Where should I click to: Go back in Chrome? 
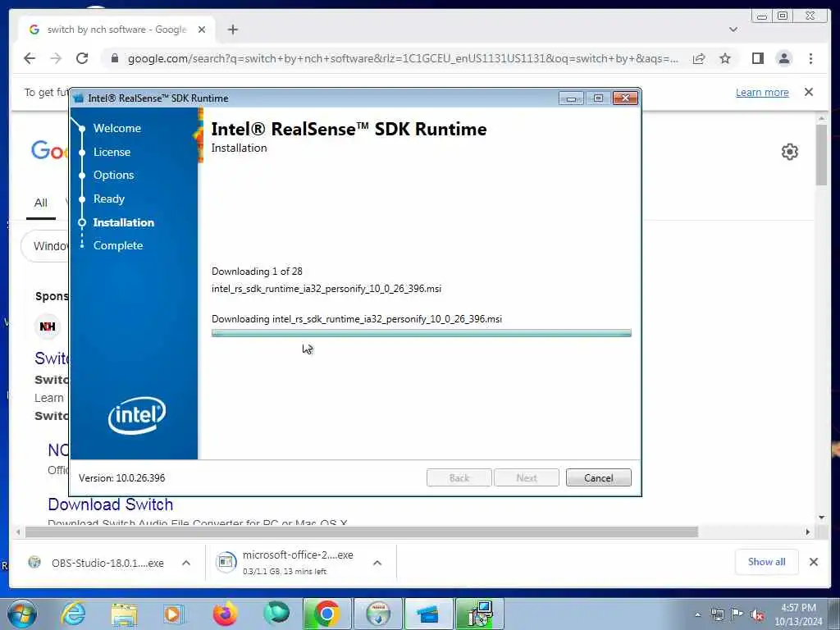click(30, 58)
